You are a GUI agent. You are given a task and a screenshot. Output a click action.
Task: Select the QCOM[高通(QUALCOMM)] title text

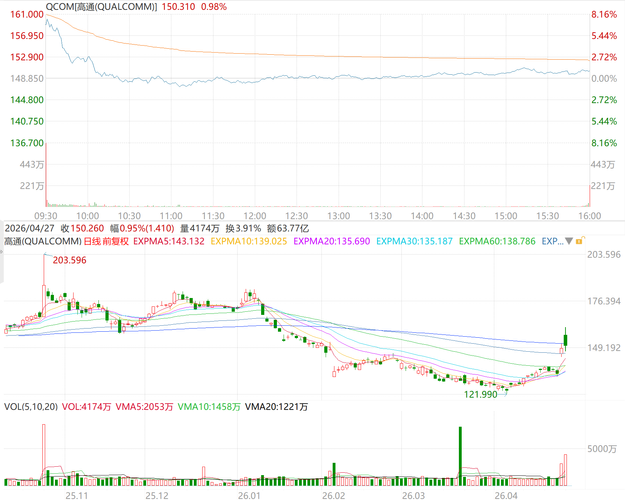pyautogui.click(x=101, y=7)
